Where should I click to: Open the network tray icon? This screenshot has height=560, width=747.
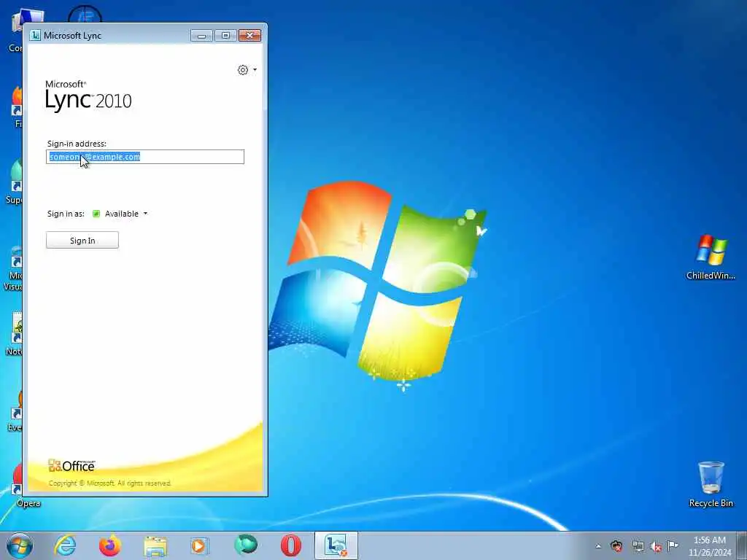click(x=638, y=545)
